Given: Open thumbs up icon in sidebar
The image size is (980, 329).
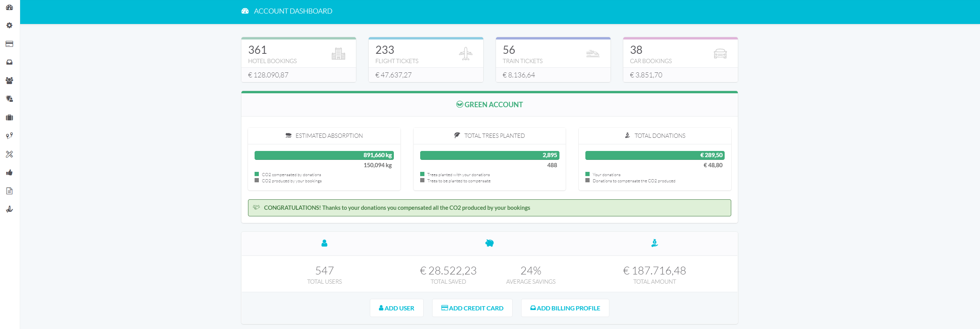Looking at the screenshot, I should point(9,173).
